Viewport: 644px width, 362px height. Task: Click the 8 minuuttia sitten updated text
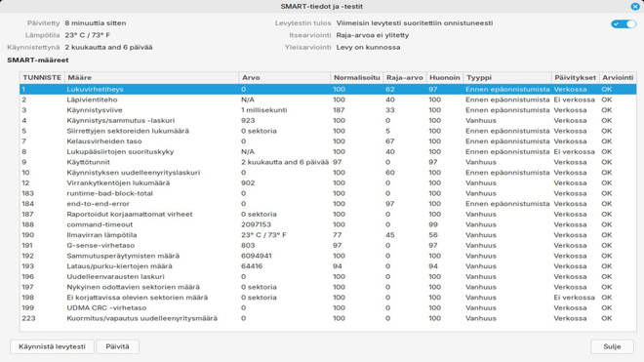(96, 23)
